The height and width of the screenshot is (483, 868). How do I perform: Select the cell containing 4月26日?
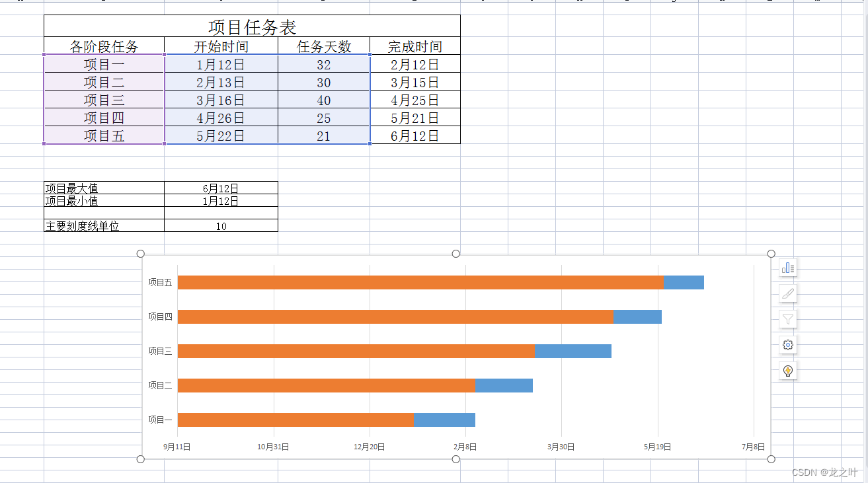click(x=221, y=118)
